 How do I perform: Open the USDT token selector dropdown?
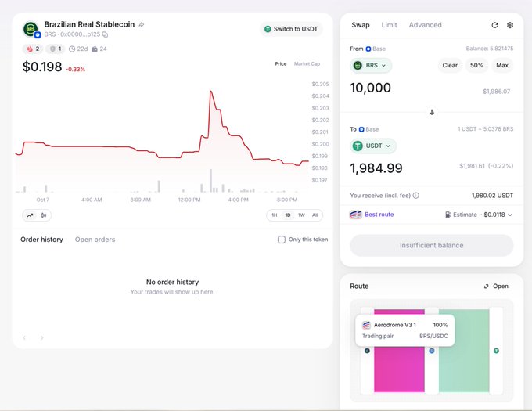tap(373, 146)
